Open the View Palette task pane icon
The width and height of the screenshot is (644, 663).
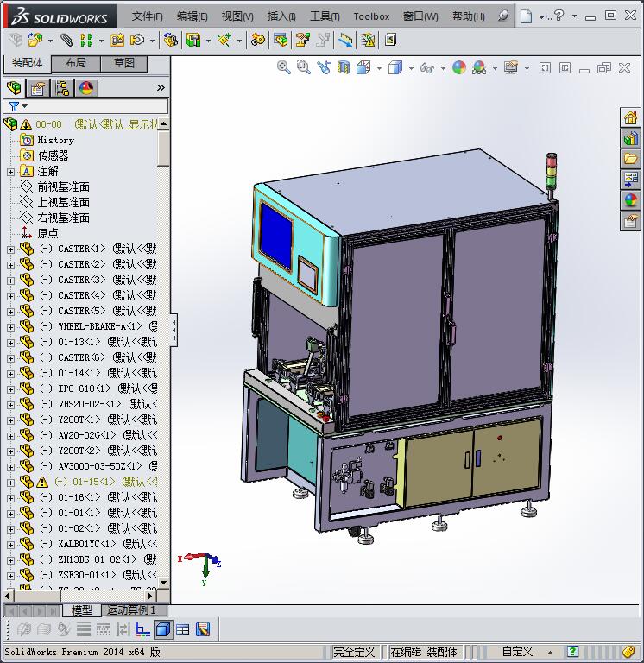pos(630,180)
